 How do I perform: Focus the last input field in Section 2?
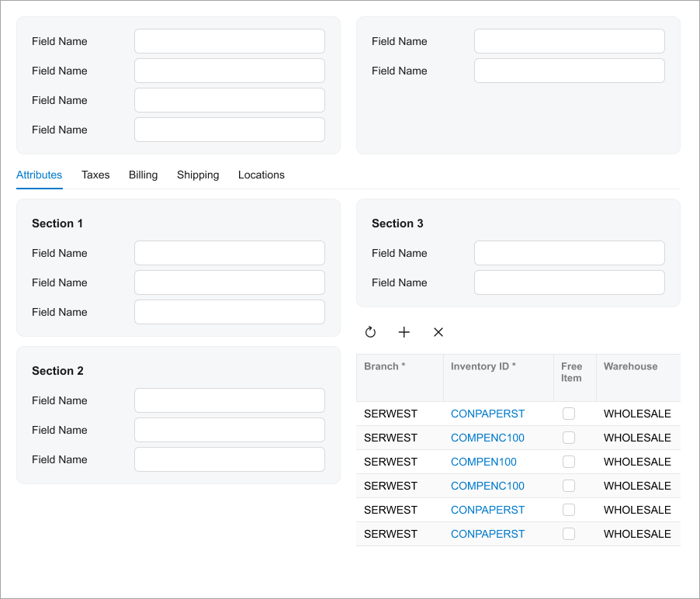pyautogui.click(x=229, y=459)
